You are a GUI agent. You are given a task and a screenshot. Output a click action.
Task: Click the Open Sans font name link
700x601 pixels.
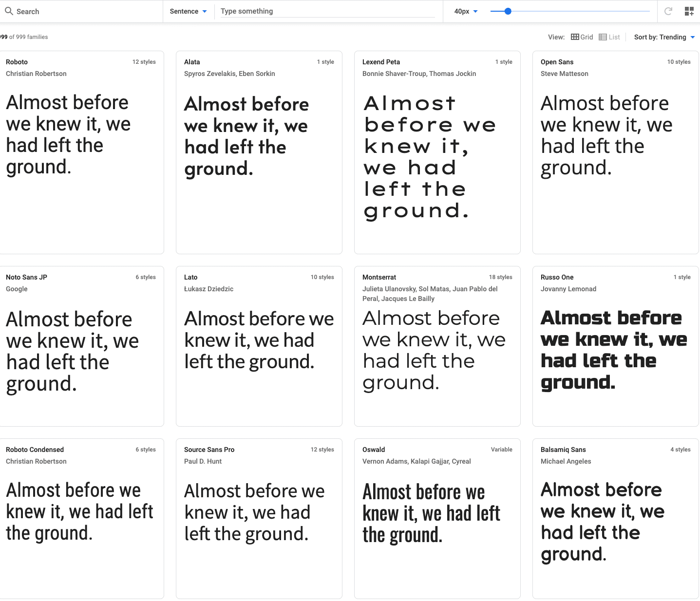[x=557, y=62]
